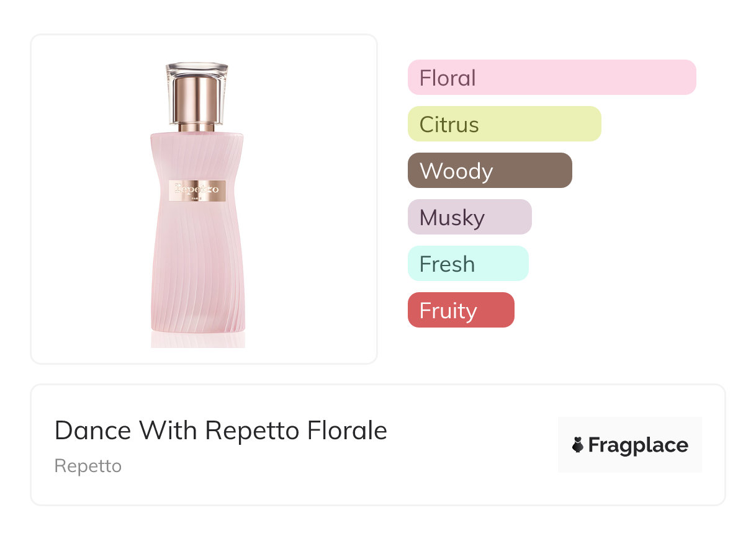Click the word "Repetto" inside the perfume title
756x536 pixels.
click(x=253, y=431)
